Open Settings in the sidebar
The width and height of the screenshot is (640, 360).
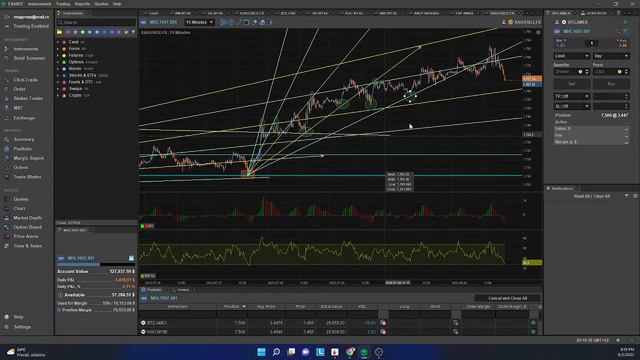pos(22,327)
